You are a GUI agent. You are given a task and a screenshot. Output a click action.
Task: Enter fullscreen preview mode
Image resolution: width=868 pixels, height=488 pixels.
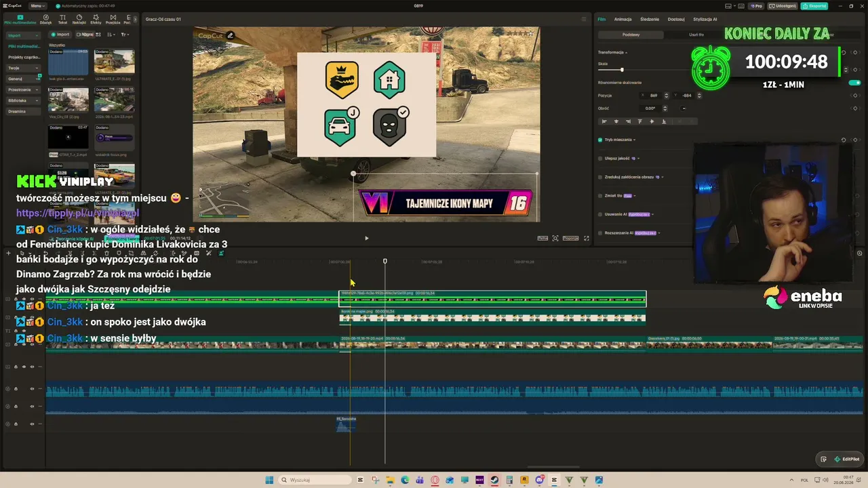[x=587, y=238]
